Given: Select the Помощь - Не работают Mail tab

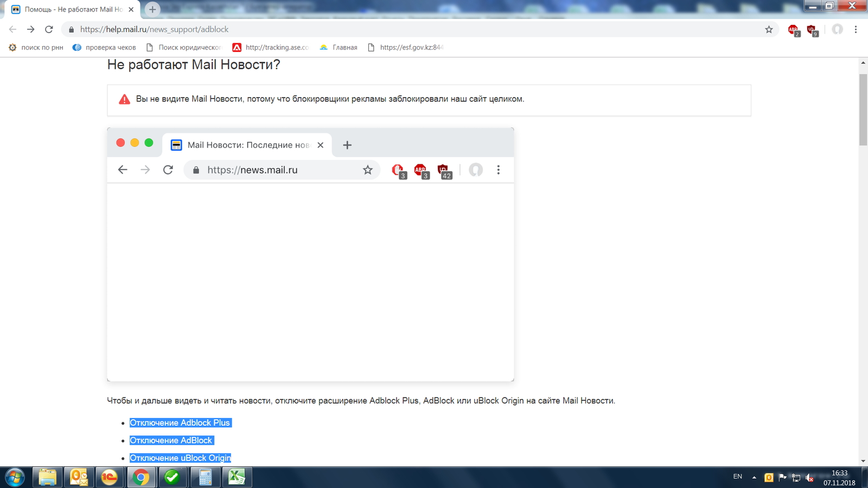Looking at the screenshot, I should tap(73, 9).
